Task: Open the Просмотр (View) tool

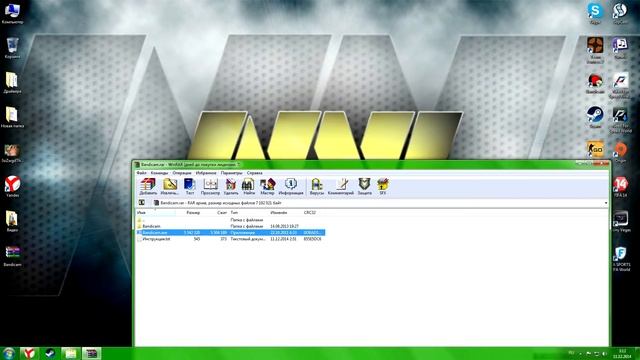Action: (x=210, y=187)
